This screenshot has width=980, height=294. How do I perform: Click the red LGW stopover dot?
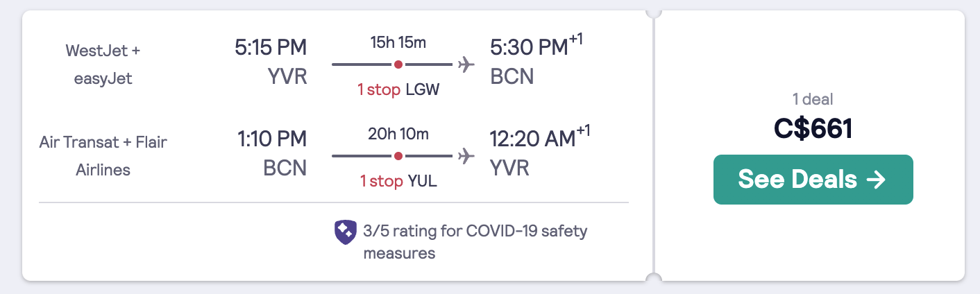398,64
